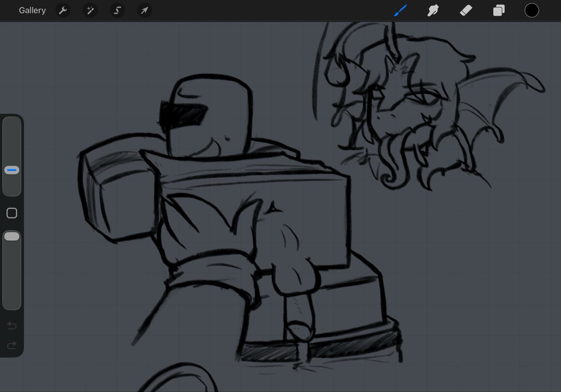Select the Brush tool
The height and width of the screenshot is (392, 561).
click(x=401, y=10)
